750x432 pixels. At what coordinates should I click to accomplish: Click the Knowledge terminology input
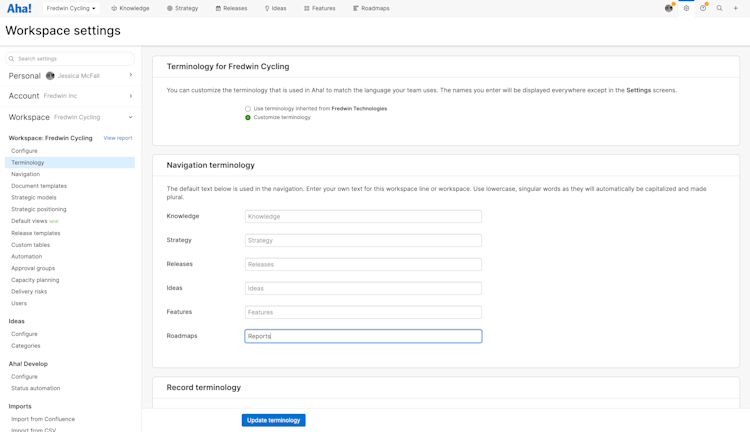[x=363, y=216]
